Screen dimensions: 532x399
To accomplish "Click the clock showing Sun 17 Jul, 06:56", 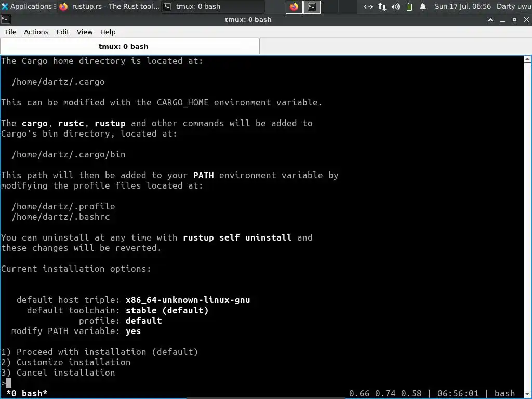I will [x=462, y=6].
